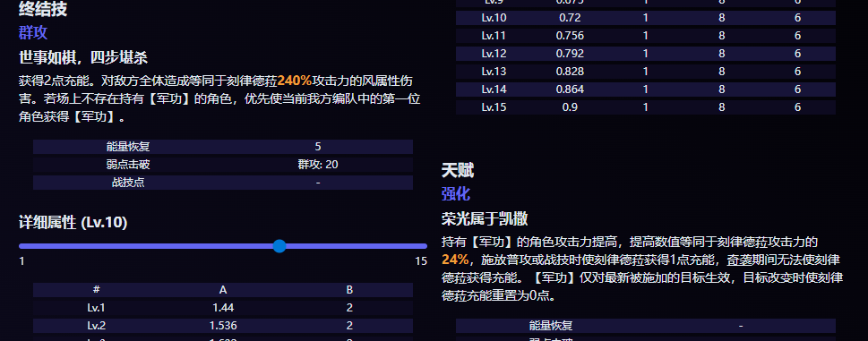This screenshot has width=868, height=341.
Task: Click the slider maximum label 15
Action: tap(421, 261)
